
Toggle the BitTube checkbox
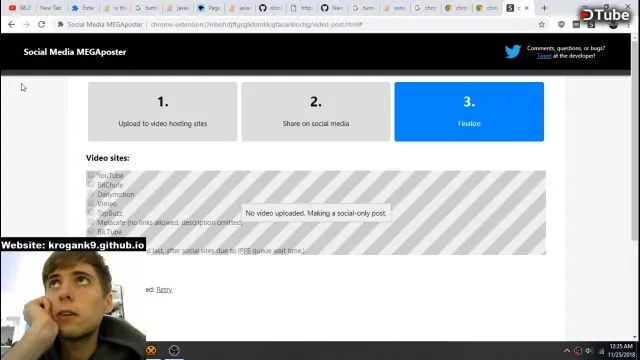91,231
